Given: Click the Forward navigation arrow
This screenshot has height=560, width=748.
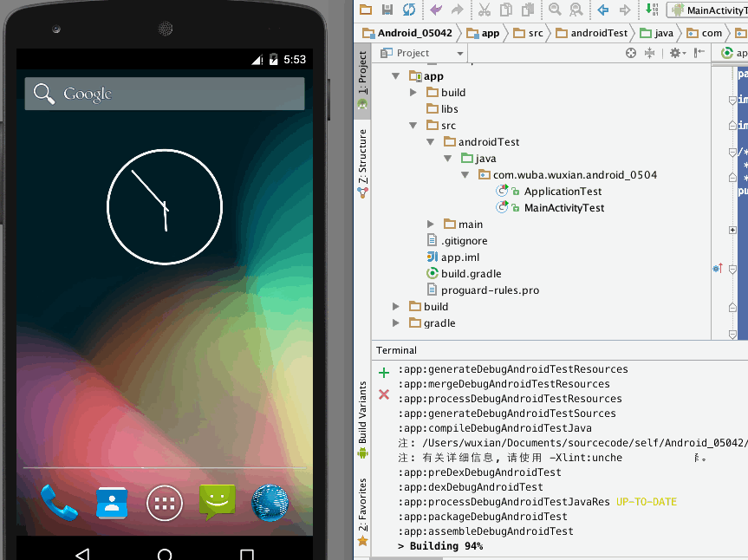Looking at the screenshot, I should (x=624, y=9).
